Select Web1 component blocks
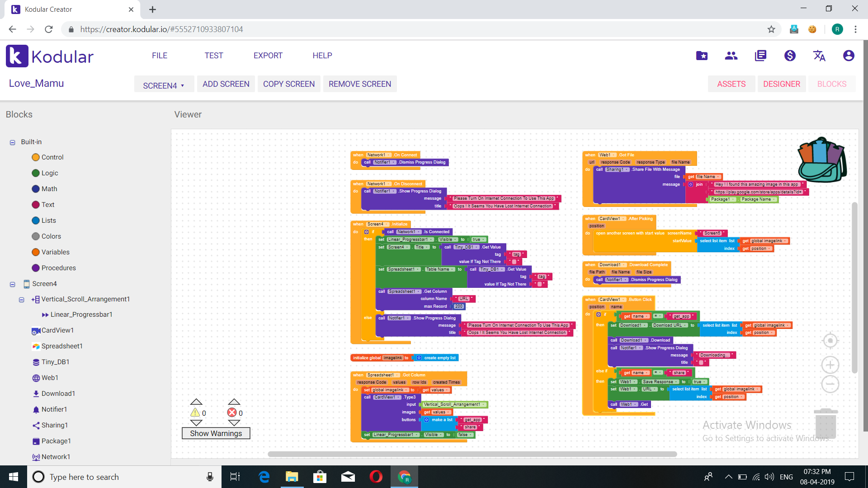This screenshot has width=868, height=488. click(45, 378)
